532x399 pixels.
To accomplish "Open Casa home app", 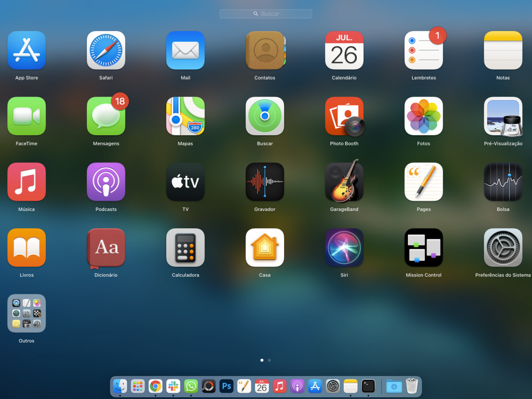I will coord(264,248).
